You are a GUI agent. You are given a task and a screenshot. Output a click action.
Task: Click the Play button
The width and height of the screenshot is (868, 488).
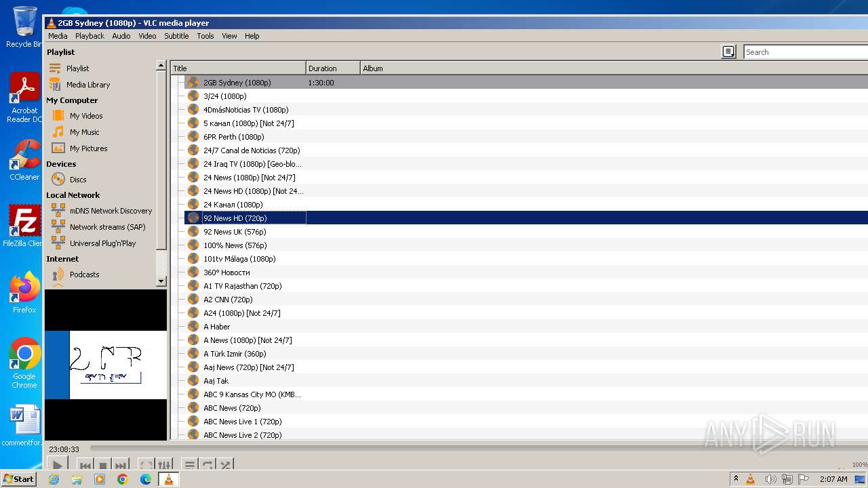58,465
